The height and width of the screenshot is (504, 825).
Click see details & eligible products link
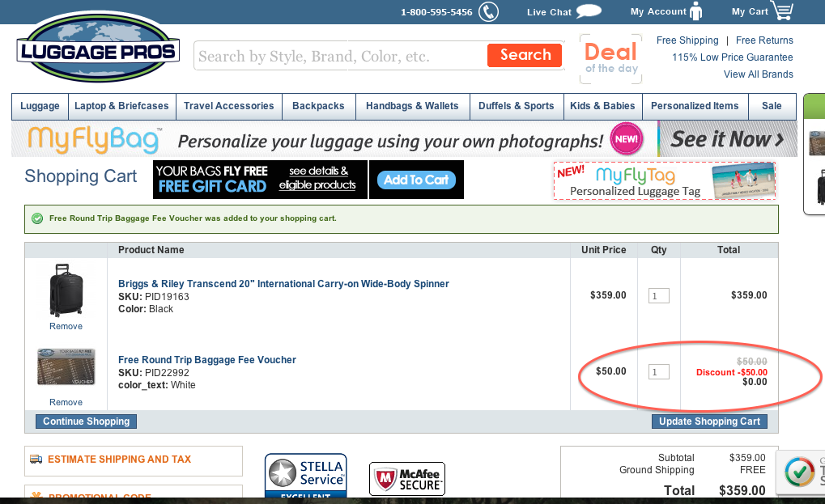pyautogui.click(x=317, y=178)
